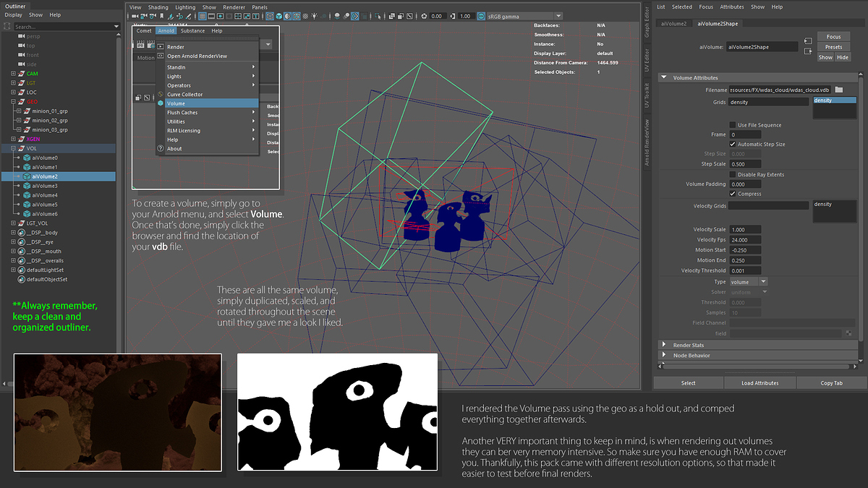Viewport: 868px width, 488px height.
Task: Click the folder icon beside Filename
Action: coord(838,90)
